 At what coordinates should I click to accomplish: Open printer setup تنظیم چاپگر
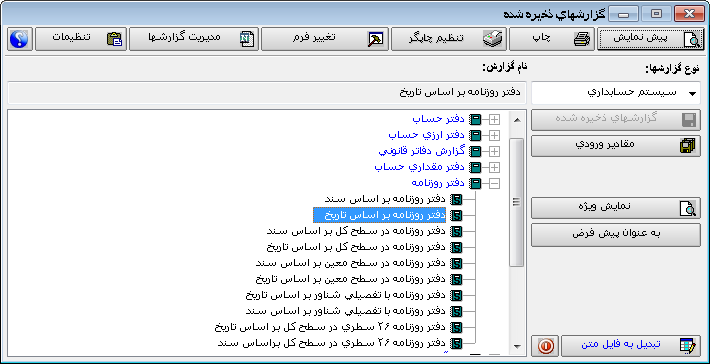[448, 39]
